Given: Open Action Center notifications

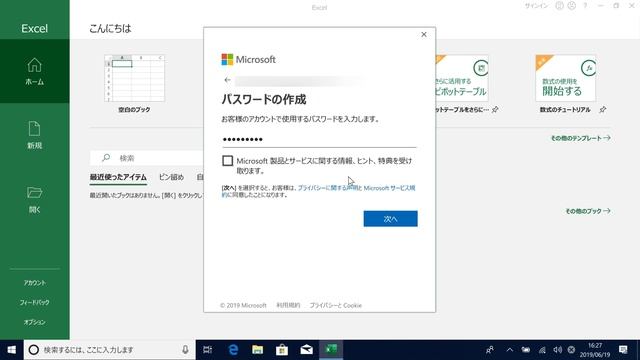Looking at the screenshot, I should (x=623, y=350).
